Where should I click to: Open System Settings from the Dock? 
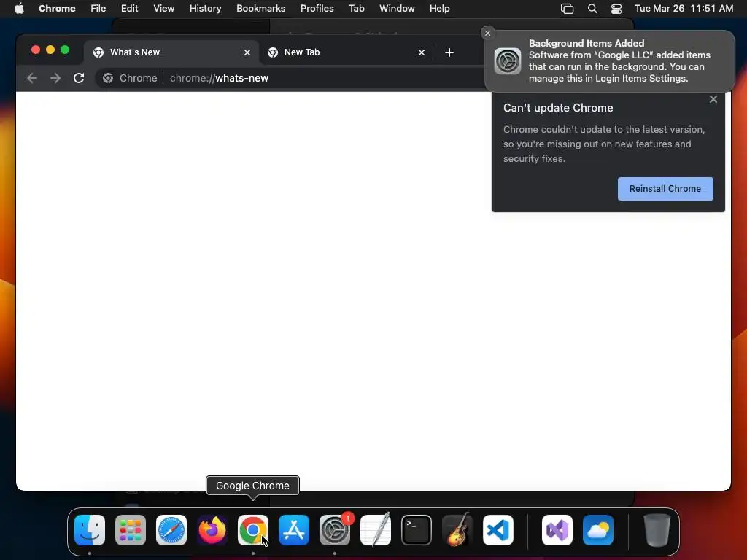335,530
